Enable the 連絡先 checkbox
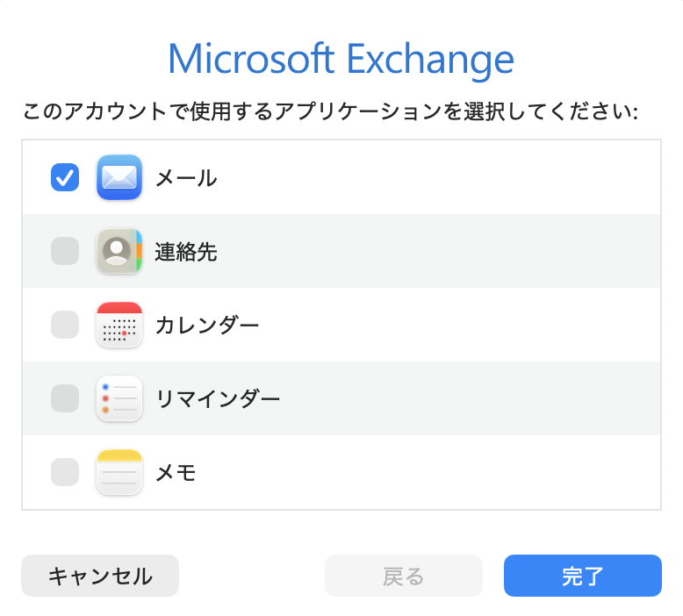The height and width of the screenshot is (616, 683). pyautogui.click(x=65, y=251)
